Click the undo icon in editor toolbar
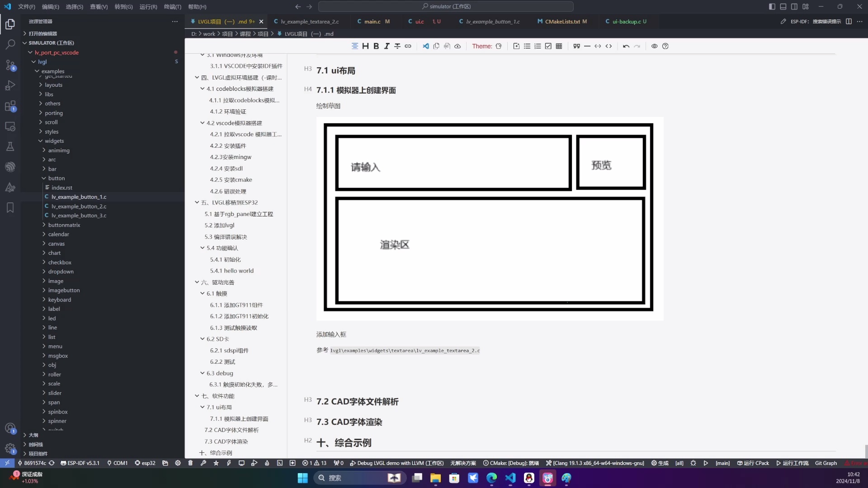 click(626, 46)
